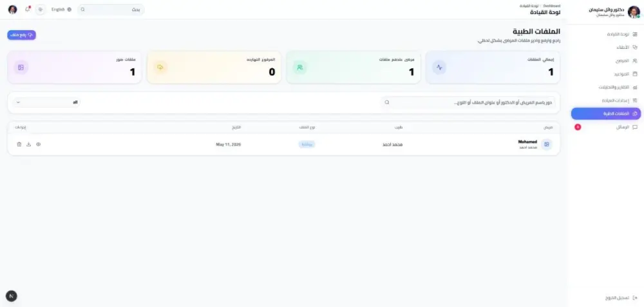Screen dimensions: 644x307
Task: Open the 'all' file type filter dropdown
Action: (x=46, y=102)
